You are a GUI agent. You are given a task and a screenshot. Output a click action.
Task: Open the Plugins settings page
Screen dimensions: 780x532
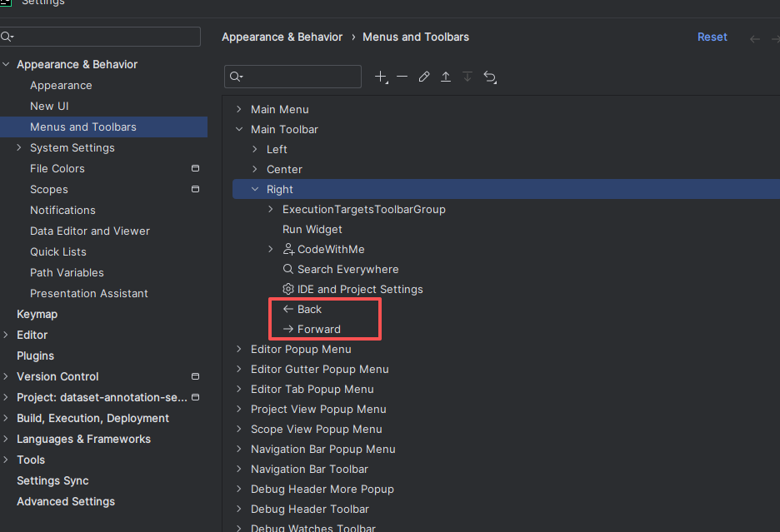[35, 356]
